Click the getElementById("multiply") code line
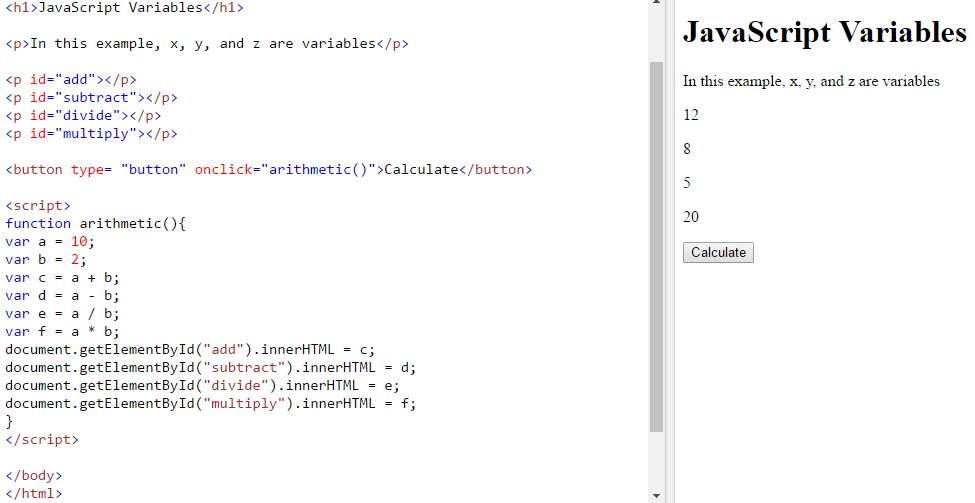Image resolution: width=975 pixels, height=503 pixels. tap(211, 404)
